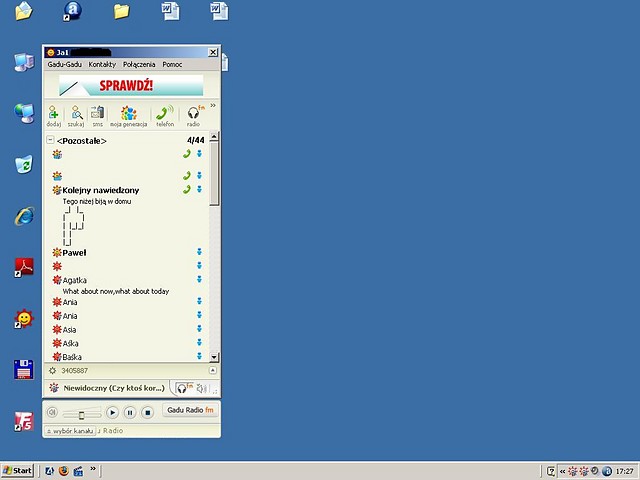Open the Połączenia menu

tap(139, 64)
